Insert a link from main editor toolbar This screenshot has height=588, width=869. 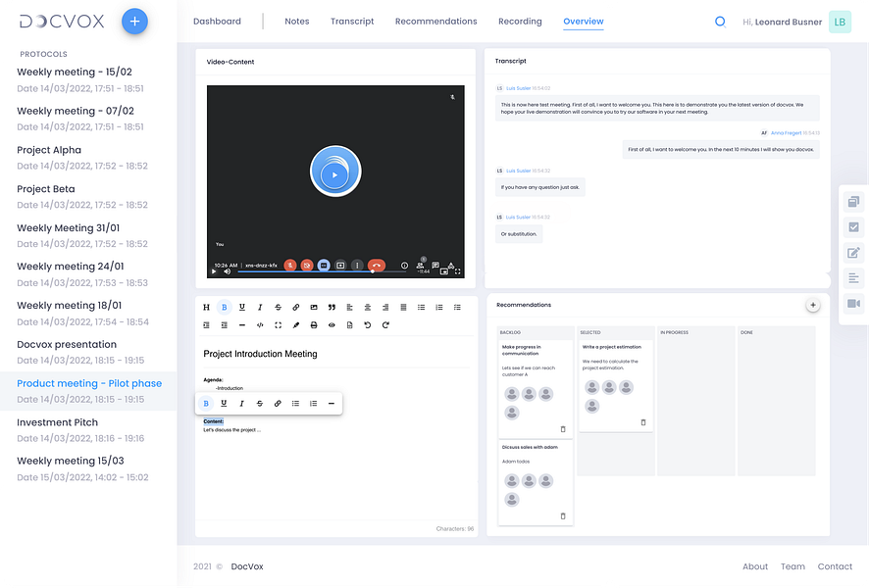point(296,308)
